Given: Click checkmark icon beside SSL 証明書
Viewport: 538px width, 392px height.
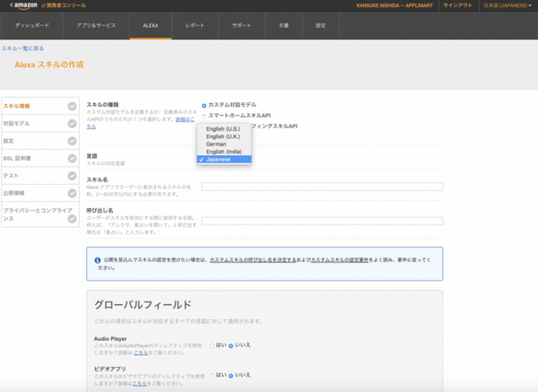Looking at the screenshot, I should click(72, 158).
